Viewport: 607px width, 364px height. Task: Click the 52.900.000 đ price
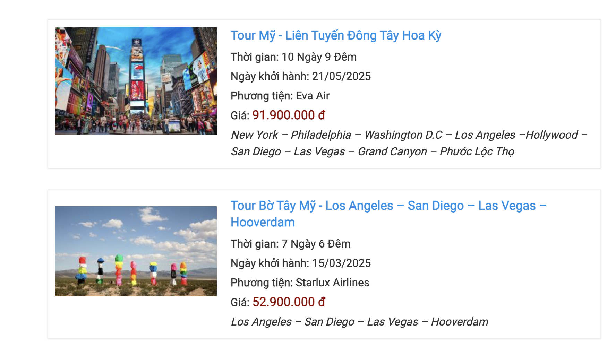pyautogui.click(x=289, y=302)
